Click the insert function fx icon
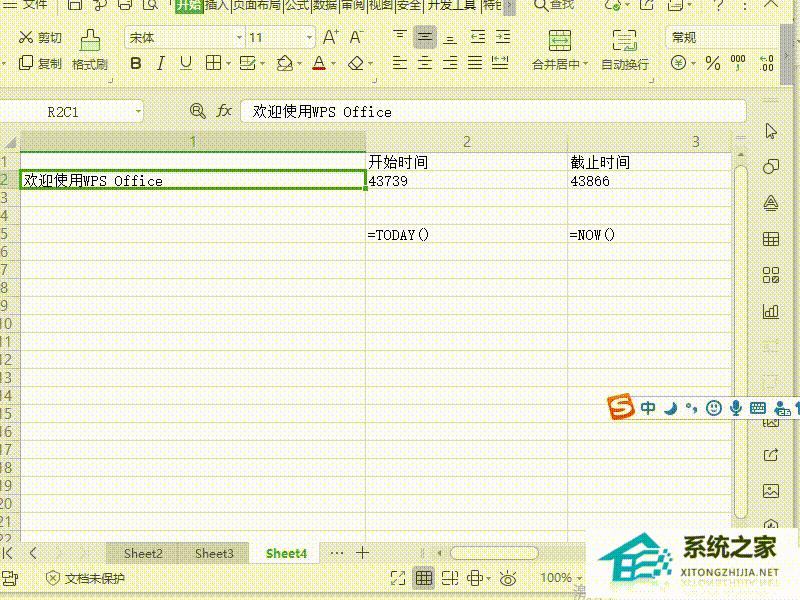 [224, 111]
